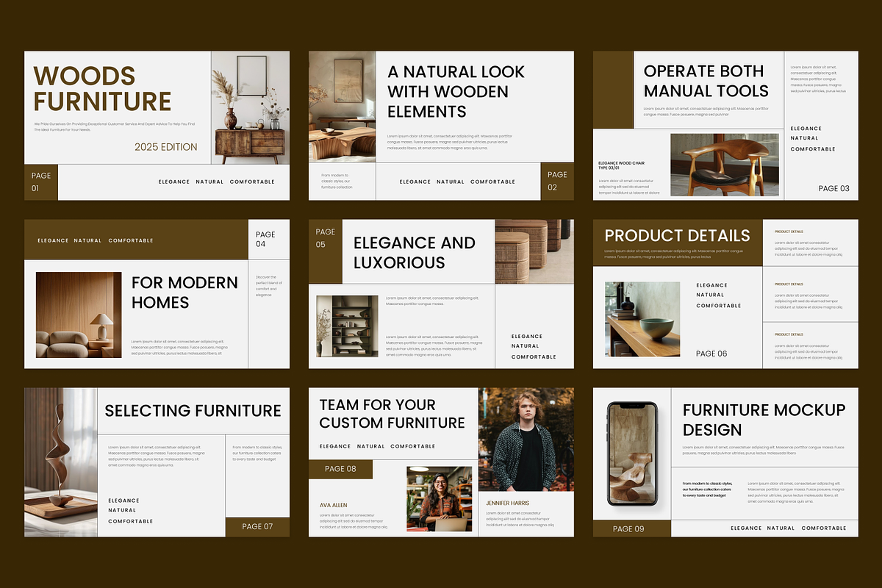Click the "ELEGANCE AND LUXORIOUS" heading
This screenshot has width=882, height=588.
coord(415,252)
